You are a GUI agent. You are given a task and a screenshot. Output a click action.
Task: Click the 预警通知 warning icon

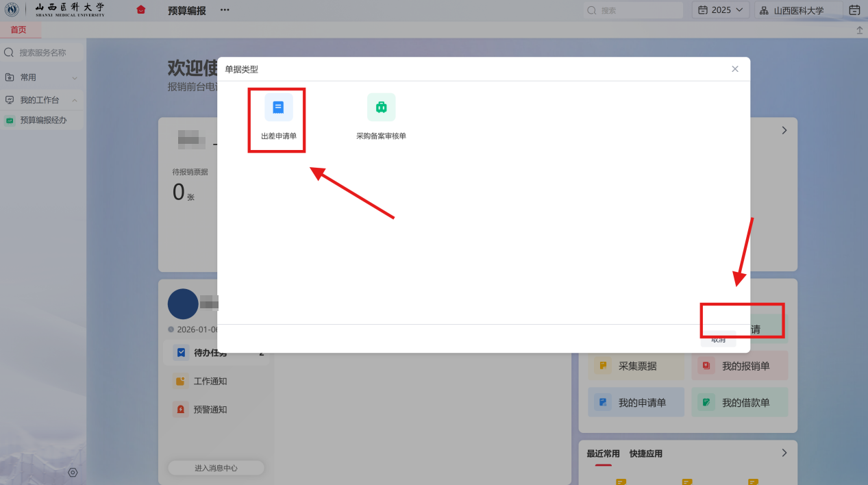(x=181, y=410)
